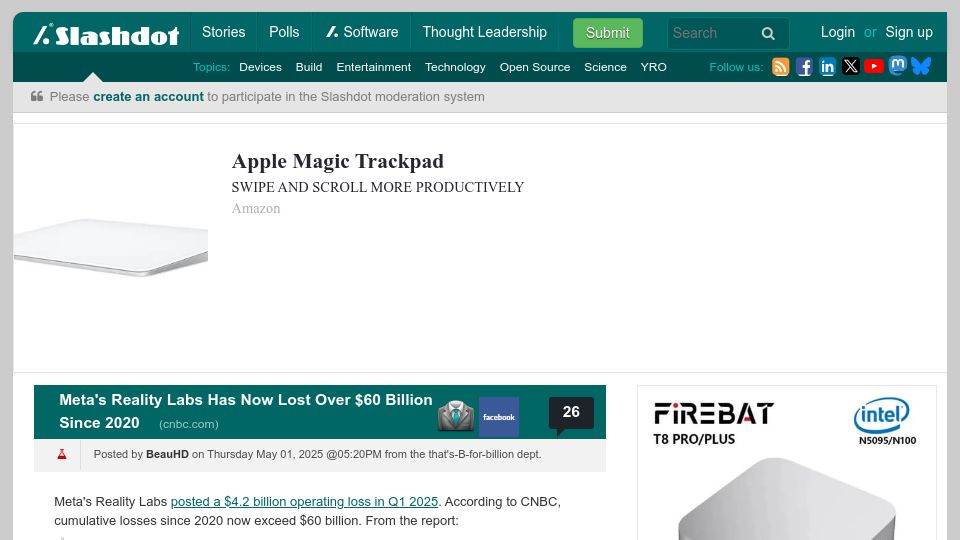Select the Technology topic
960x540 pixels.
[455, 67]
